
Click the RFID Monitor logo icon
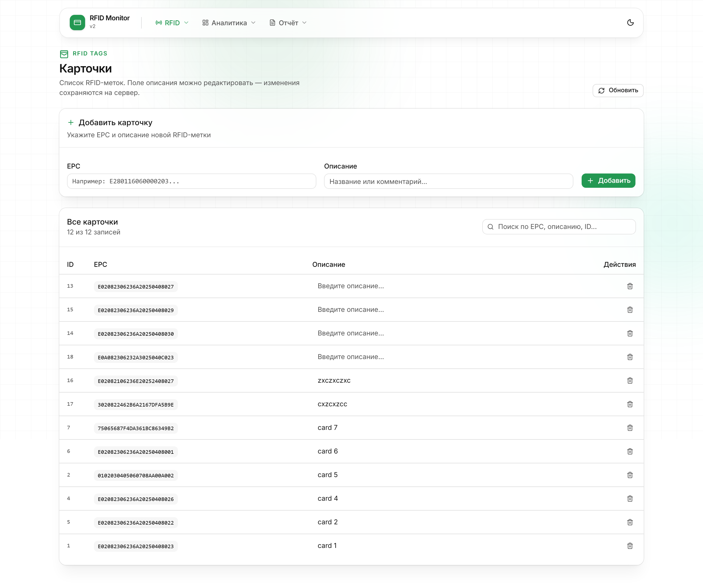(x=77, y=23)
